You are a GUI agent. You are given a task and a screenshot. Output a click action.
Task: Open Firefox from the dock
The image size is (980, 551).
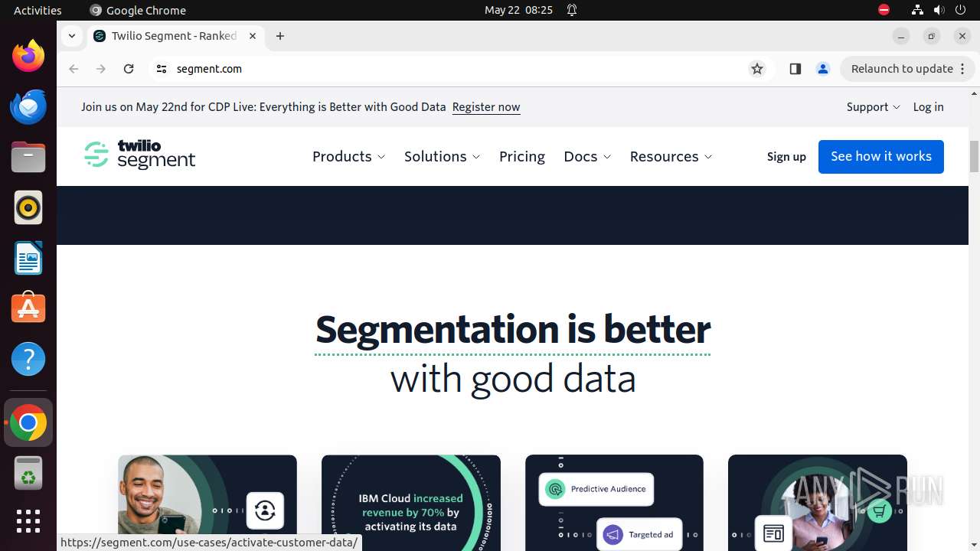point(28,56)
